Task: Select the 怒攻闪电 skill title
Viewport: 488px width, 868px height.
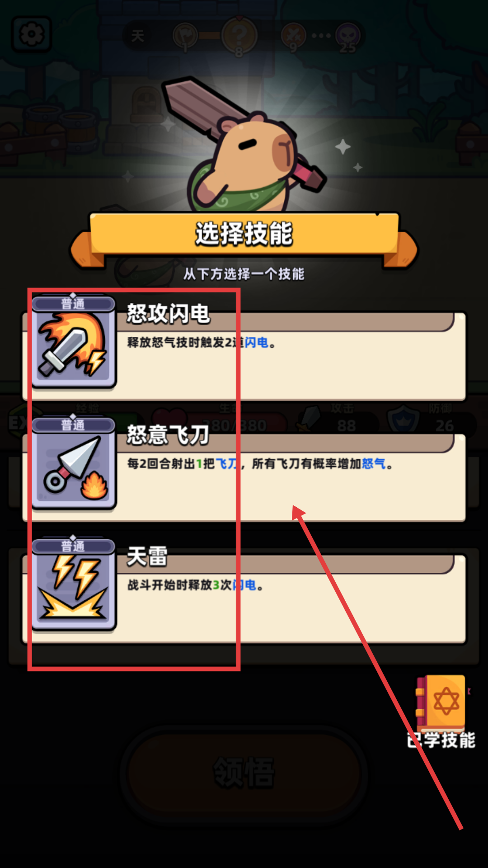Action: point(168,313)
